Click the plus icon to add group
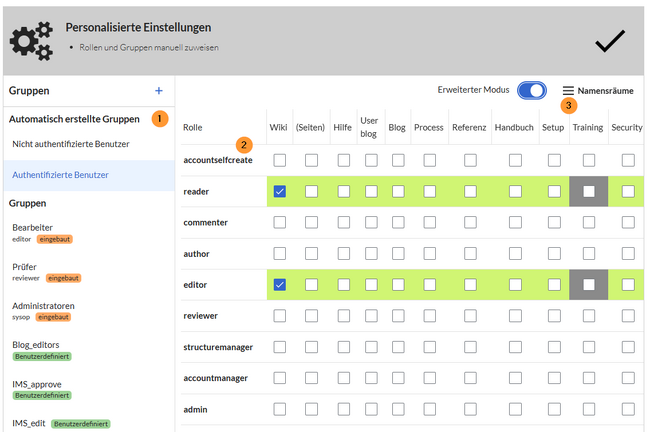 coord(158,91)
